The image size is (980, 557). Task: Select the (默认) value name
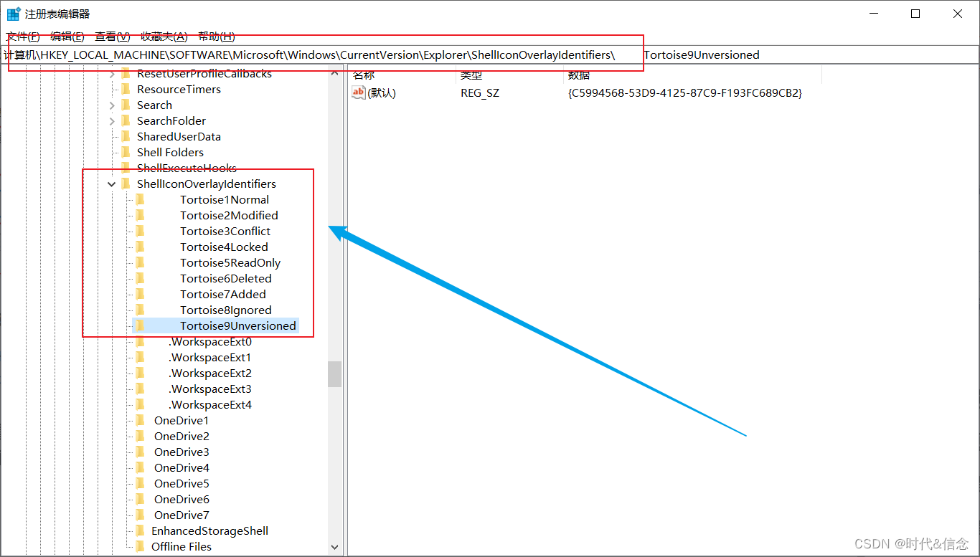click(x=382, y=92)
